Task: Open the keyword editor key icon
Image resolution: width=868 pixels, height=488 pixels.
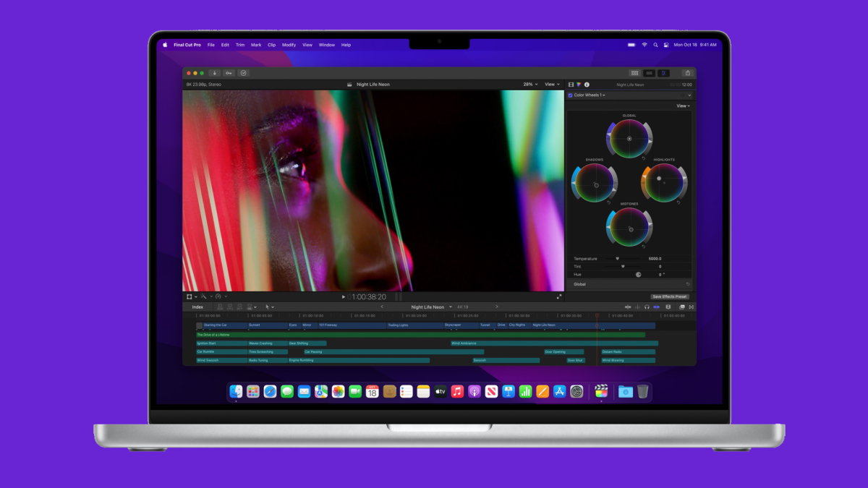Action: click(x=229, y=72)
